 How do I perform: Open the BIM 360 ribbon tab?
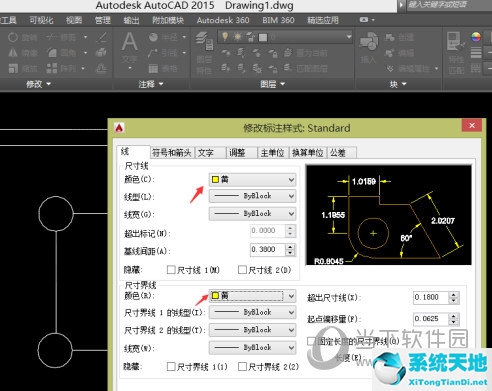[x=278, y=20]
